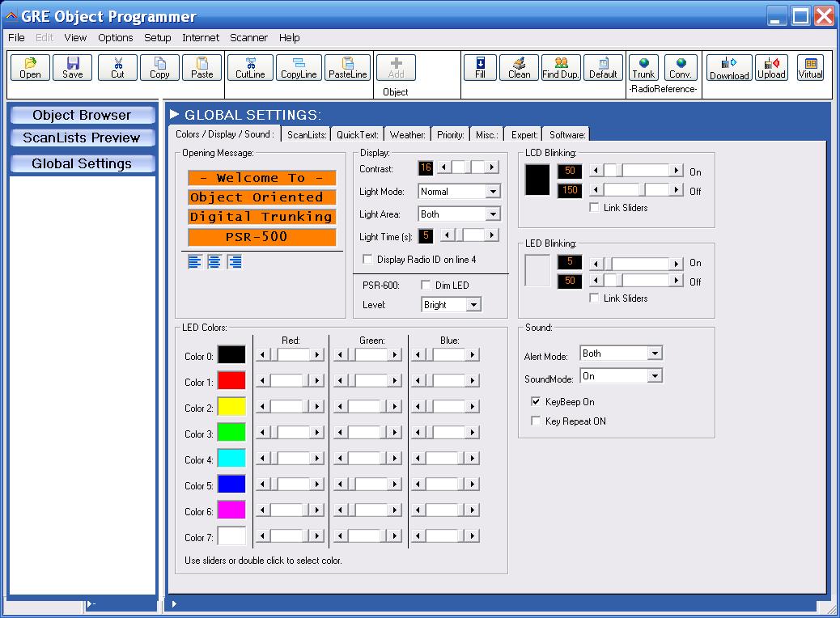Click the Paste toolbar icon
840x618 pixels.
pos(202,68)
